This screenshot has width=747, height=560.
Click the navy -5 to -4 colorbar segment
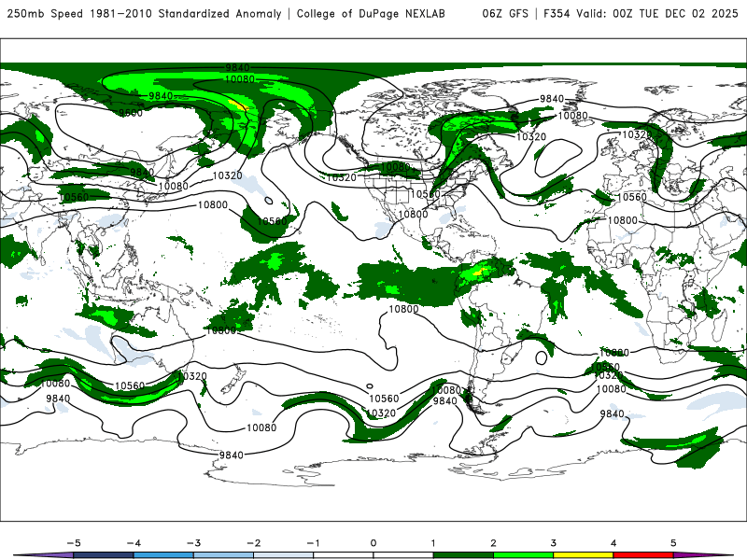[x=104, y=555]
